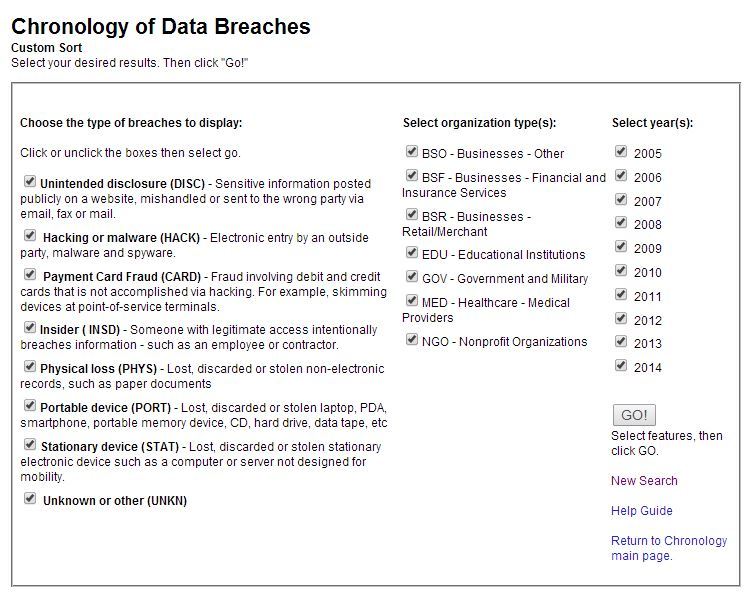Uncheck Payment Card Fraud (CARD) checkbox

[x=30, y=274]
